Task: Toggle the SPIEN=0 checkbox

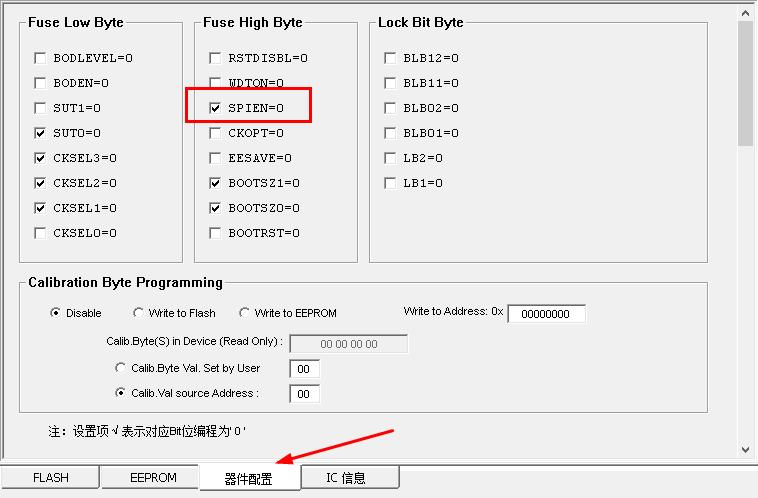Action: pos(216,108)
